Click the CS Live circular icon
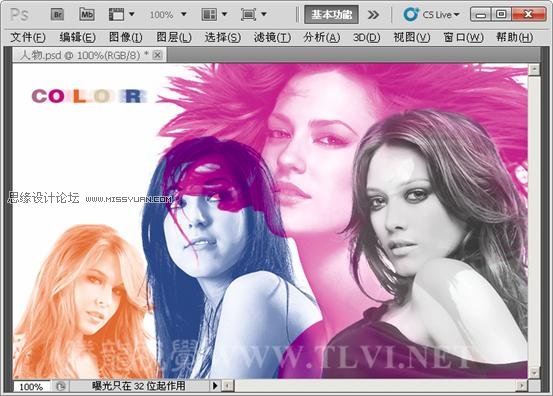Viewport: 553px width, 396px height. [411, 14]
